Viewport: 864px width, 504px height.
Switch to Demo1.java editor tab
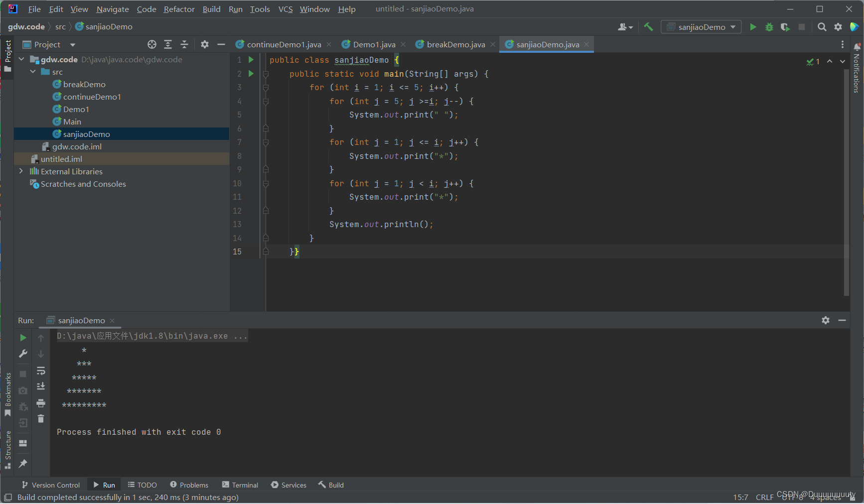pos(374,44)
